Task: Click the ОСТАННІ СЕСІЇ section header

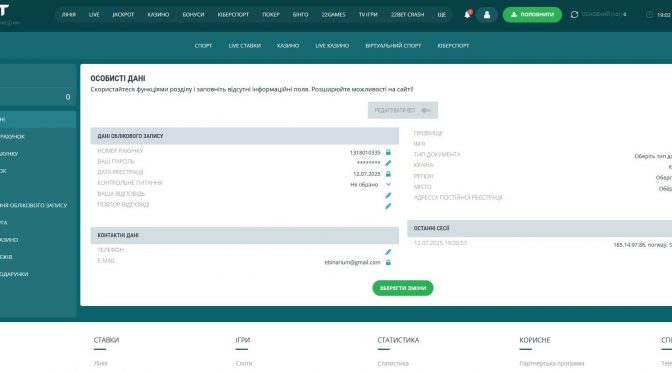Action: tap(540, 228)
